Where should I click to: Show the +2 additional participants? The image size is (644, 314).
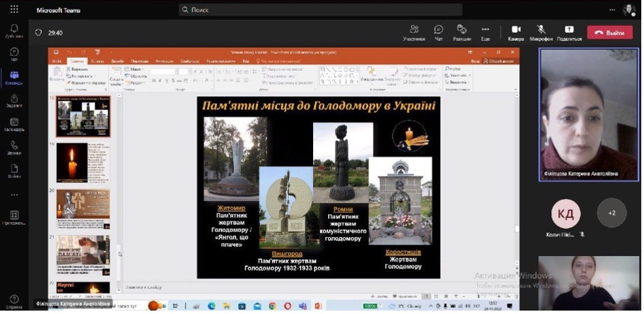pos(611,213)
